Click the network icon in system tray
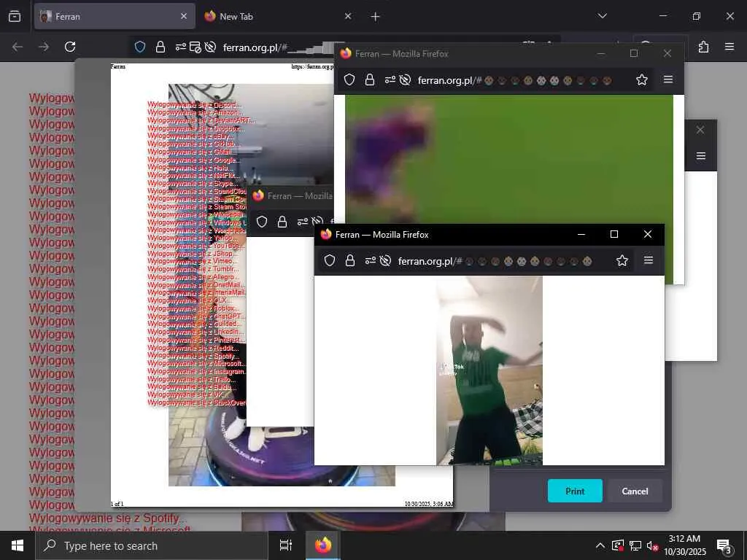This screenshot has height=560, width=747. point(635,545)
